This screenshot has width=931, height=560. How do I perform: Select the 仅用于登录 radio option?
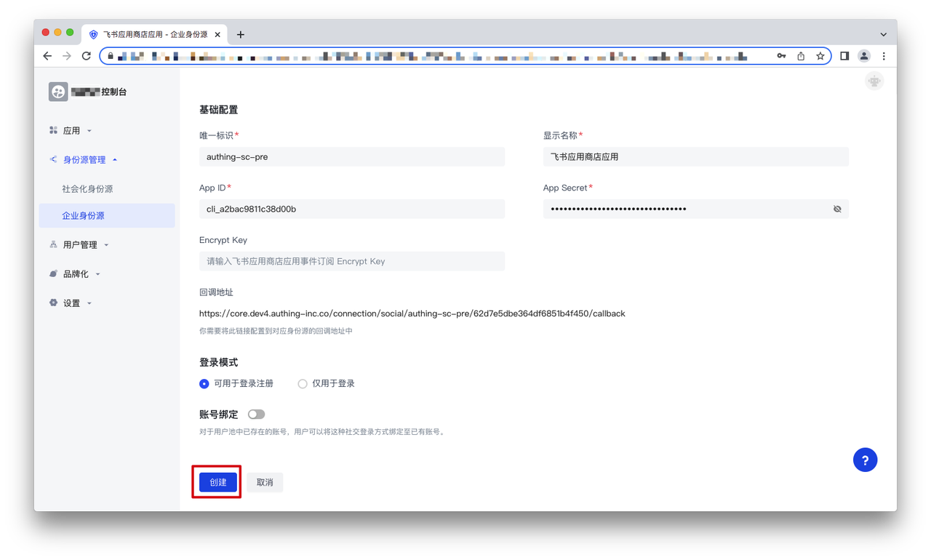[x=303, y=384]
